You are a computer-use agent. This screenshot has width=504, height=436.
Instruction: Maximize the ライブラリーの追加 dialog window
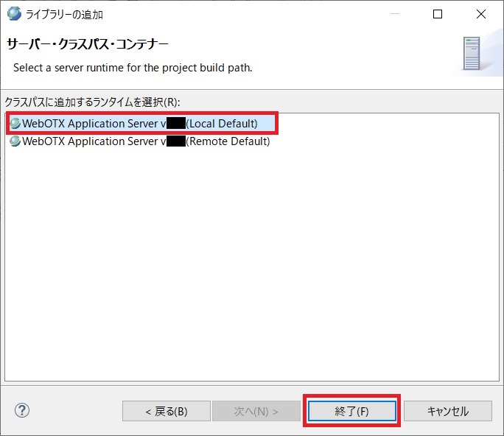click(x=438, y=14)
